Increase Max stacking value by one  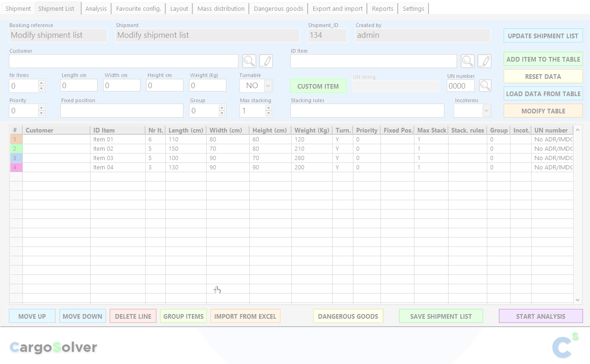tap(268, 108)
